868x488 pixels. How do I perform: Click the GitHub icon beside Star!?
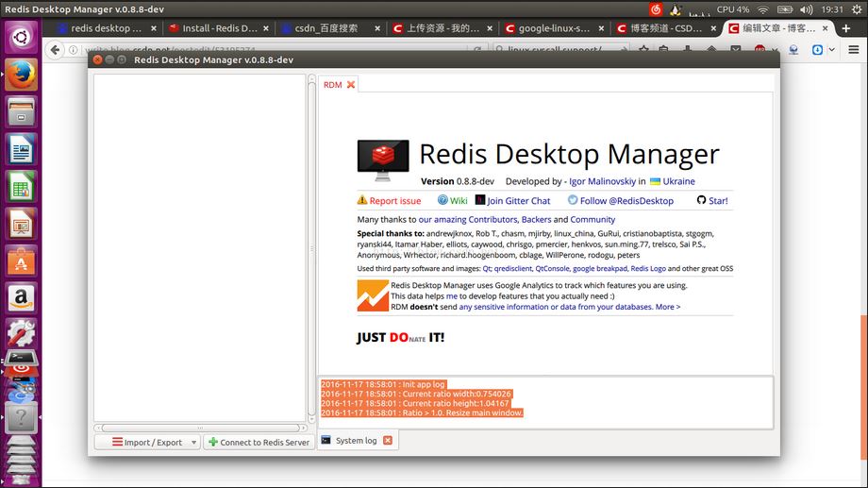[701, 200]
